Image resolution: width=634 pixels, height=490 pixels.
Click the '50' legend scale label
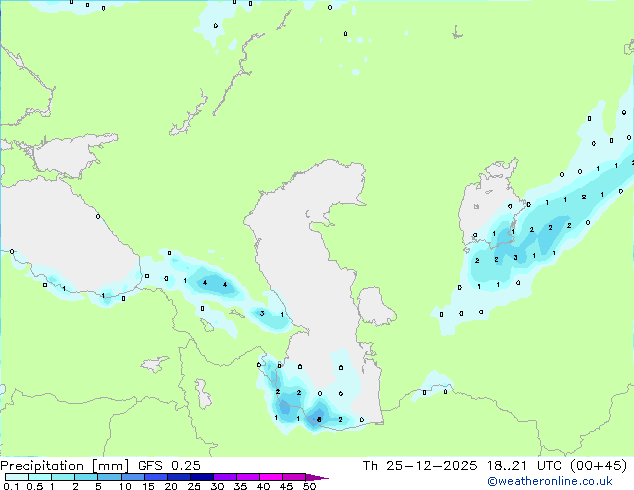(309, 486)
